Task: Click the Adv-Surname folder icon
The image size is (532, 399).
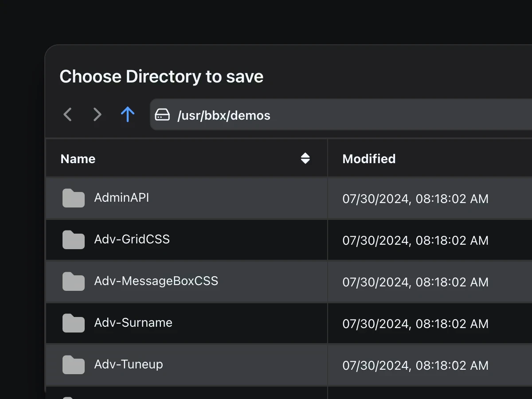Action: (x=73, y=323)
